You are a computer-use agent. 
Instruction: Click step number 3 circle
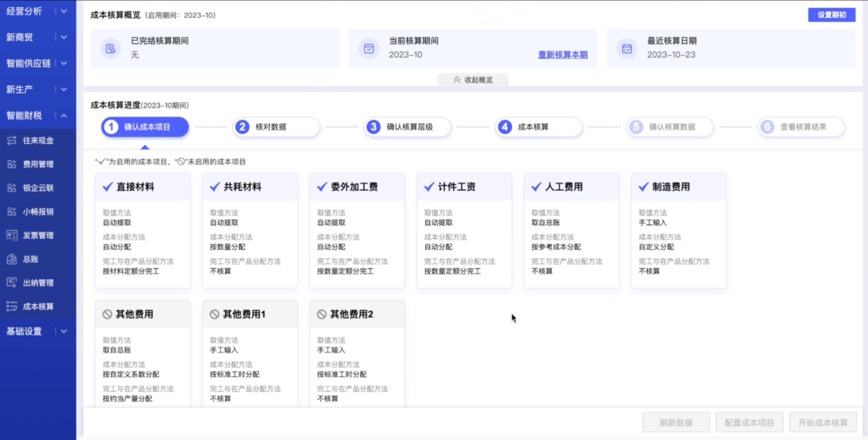[373, 127]
